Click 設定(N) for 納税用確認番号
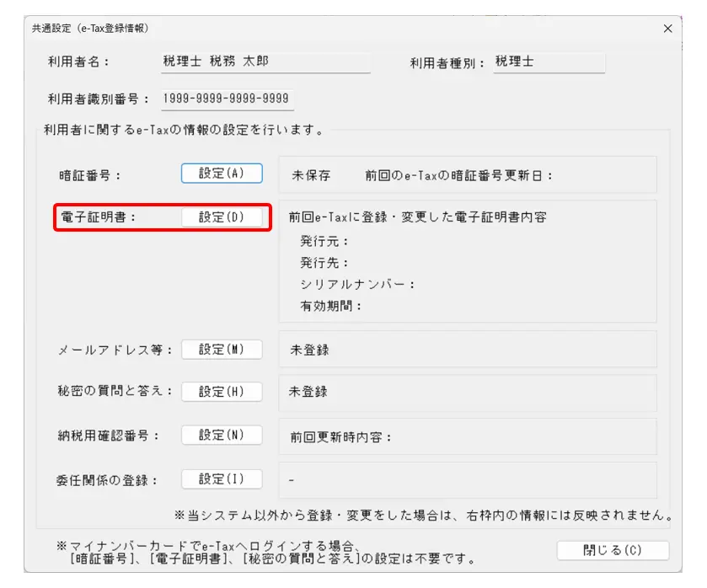Viewport: 707px width, 588px height. [222, 436]
